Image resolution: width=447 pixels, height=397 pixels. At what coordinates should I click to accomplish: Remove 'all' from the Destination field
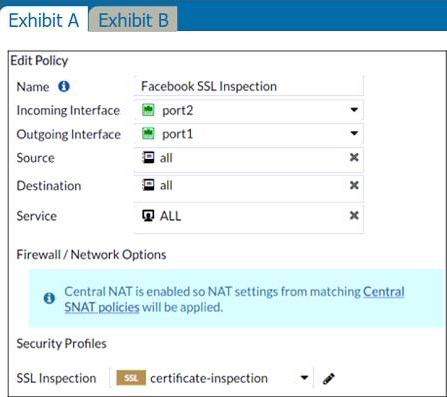[x=354, y=185]
